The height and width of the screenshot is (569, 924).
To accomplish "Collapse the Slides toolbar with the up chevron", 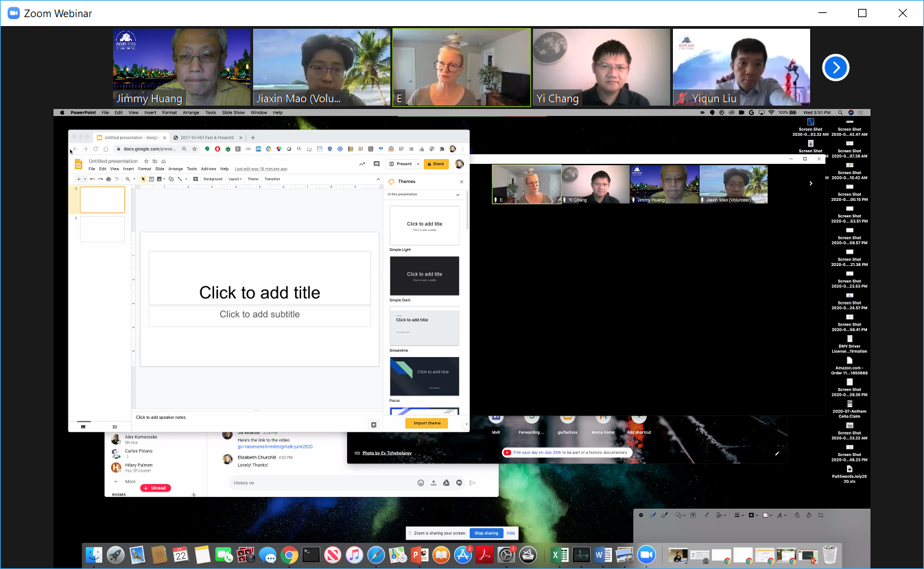I will click(x=378, y=179).
